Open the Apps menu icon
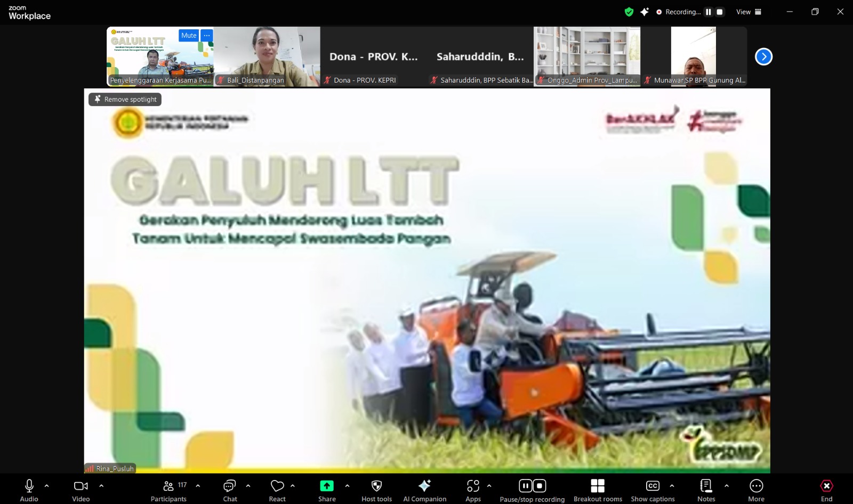The height and width of the screenshot is (504, 853). (473, 490)
